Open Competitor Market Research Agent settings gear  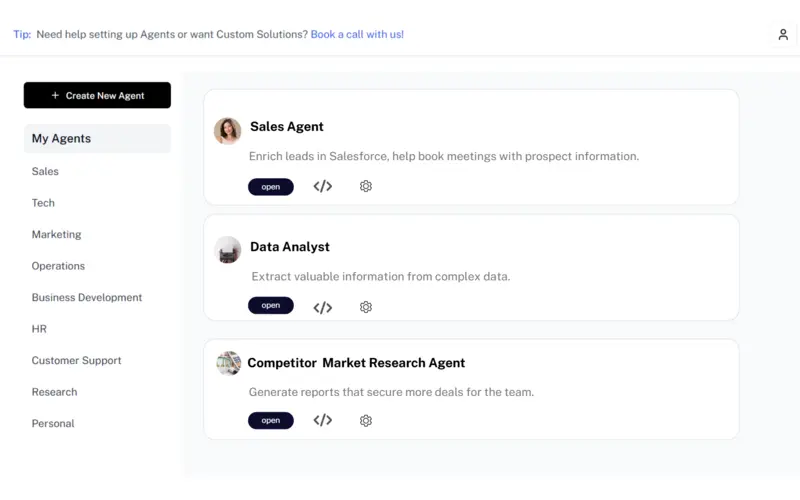pyautogui.click(x=365, y=420)
